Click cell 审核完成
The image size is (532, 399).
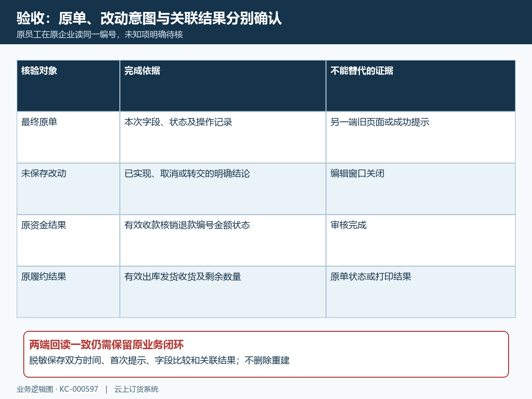[x=421, y=240]
